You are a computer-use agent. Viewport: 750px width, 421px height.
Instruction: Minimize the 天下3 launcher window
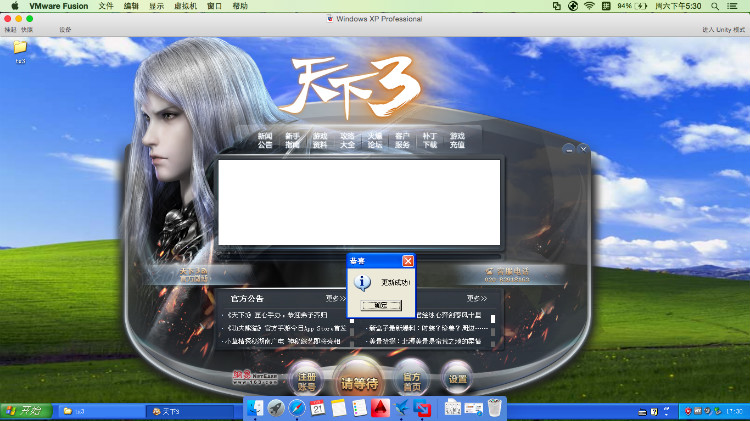[x=569, y=149]
